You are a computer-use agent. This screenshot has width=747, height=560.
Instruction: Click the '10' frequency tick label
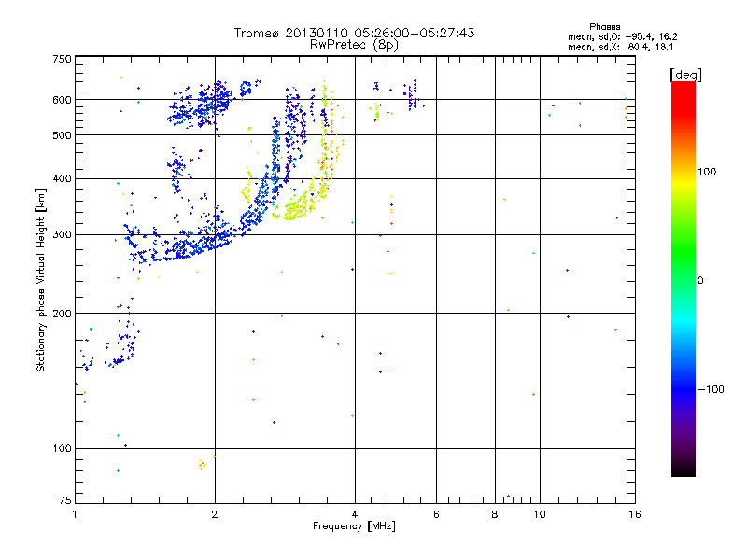[x=540, y=514]
